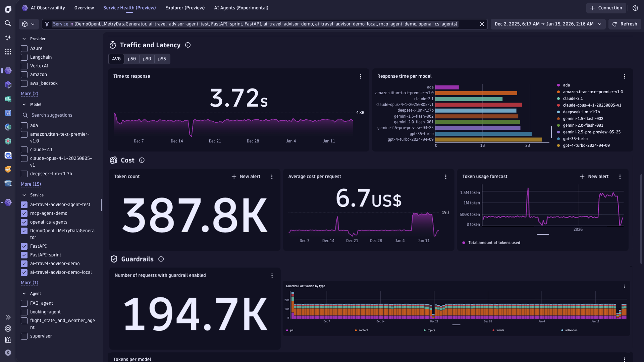Click the info icon beside Traffic and Latency
The width and height of the screenshot is (644, 362).
pos(188,45)
